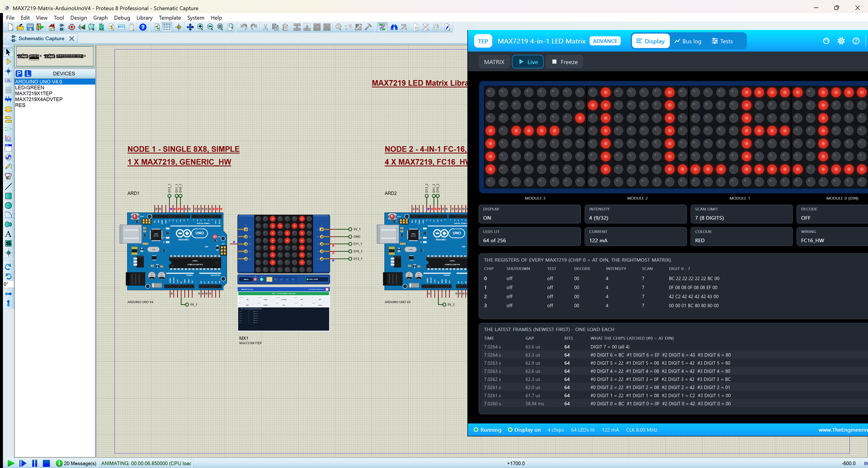Open the Template menu

pos(170,18)
